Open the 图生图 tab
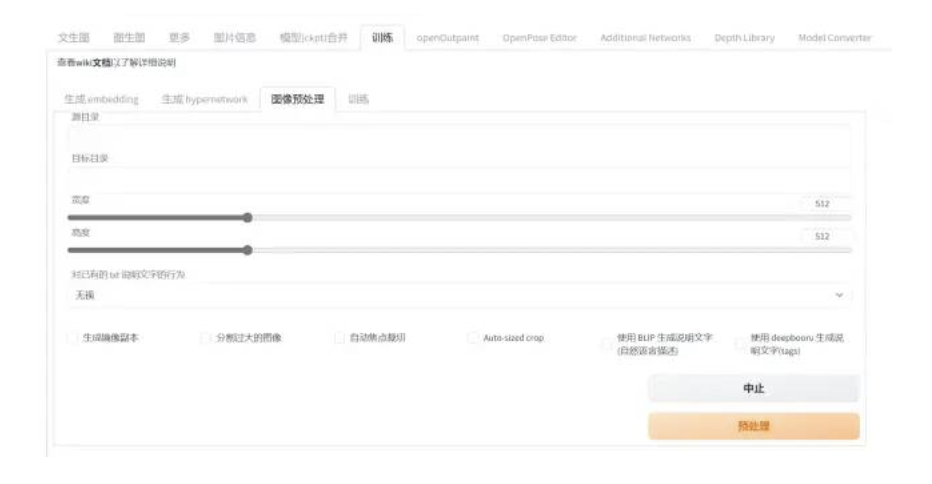 [129, 37]
